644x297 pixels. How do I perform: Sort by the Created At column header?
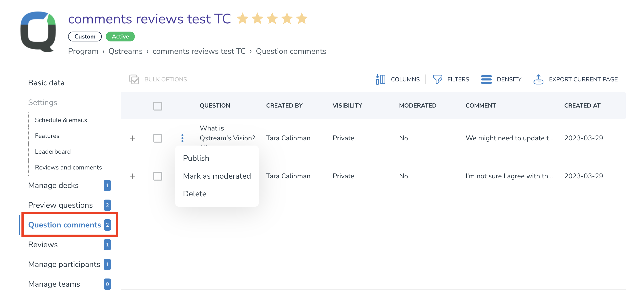582,106
